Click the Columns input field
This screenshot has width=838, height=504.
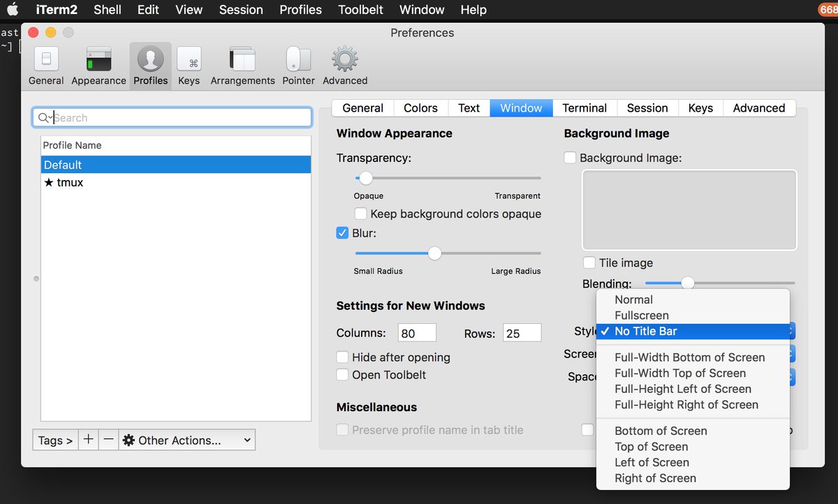click(417, 333)
